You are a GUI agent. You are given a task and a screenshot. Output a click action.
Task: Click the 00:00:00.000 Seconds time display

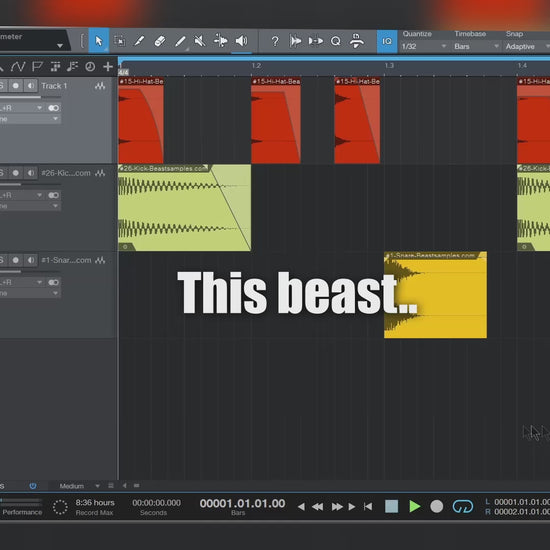156,507
